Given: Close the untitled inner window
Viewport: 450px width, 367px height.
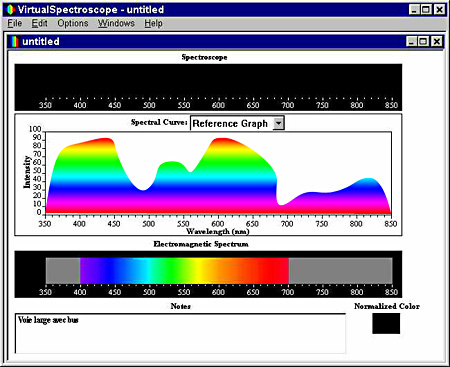Looking at the screenshot, I should tap(436, 42).
